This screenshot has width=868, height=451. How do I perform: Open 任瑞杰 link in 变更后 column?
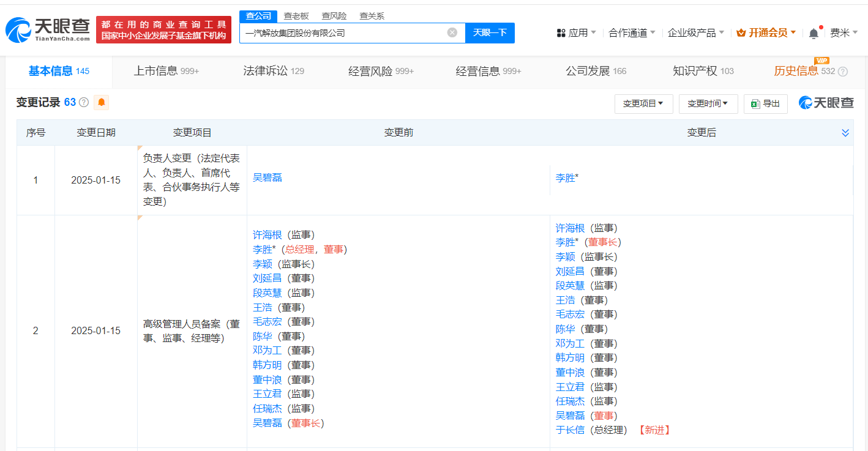click(x=570, y=401)
